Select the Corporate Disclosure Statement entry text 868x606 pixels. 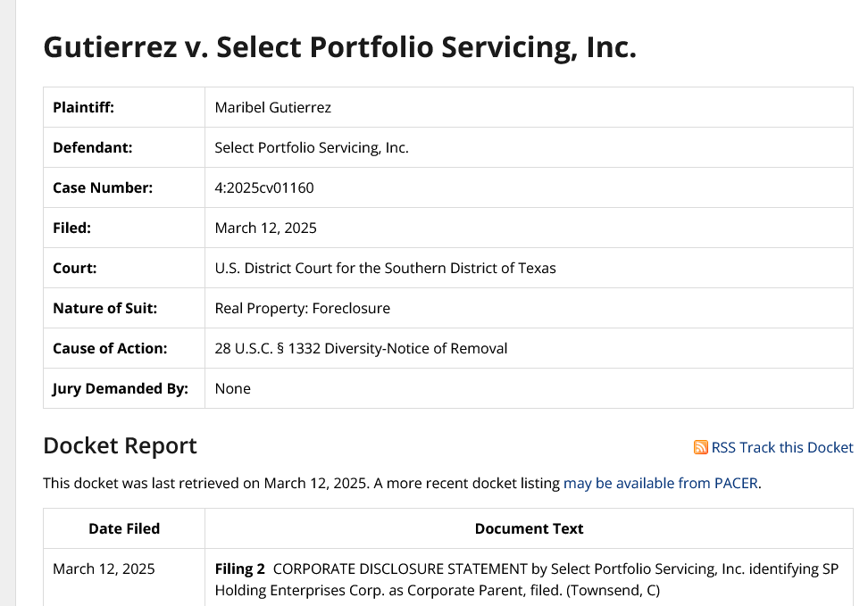pos(527,579)
